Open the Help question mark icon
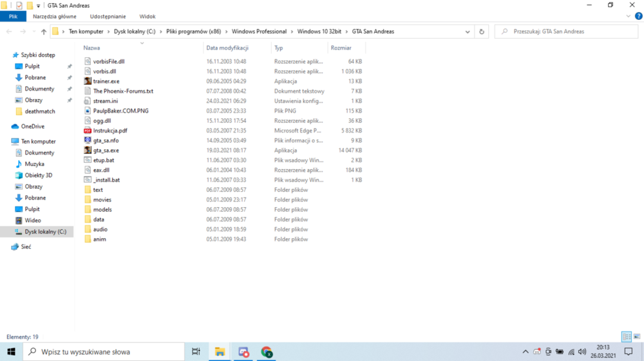Screen dimensions: 644x361 click(638, 17)
